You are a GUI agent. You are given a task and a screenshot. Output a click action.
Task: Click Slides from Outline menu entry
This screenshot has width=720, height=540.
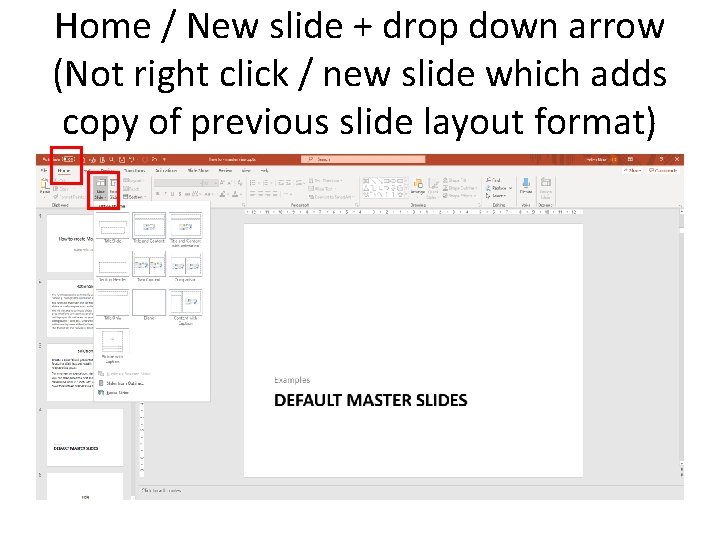tap(121, 383)
